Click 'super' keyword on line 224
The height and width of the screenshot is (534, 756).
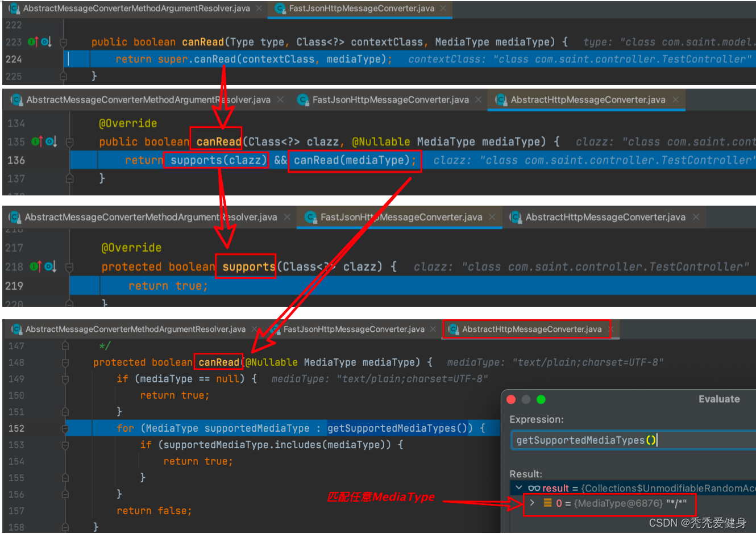click(x=173, y=59)
